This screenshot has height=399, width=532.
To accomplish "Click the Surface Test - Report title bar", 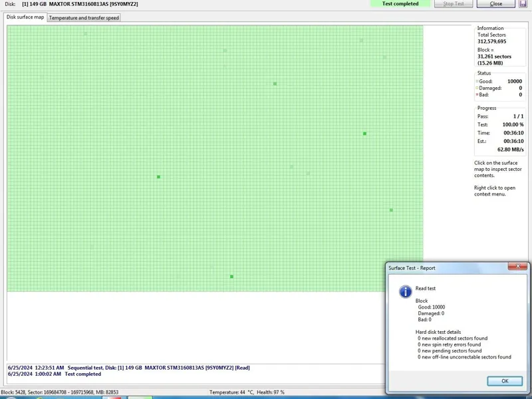I will coord(439,268).
